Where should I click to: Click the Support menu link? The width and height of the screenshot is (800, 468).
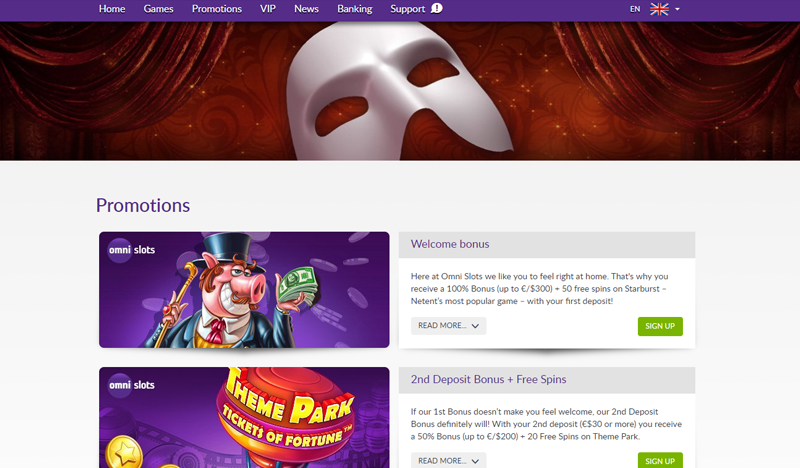tap(407, 9)
